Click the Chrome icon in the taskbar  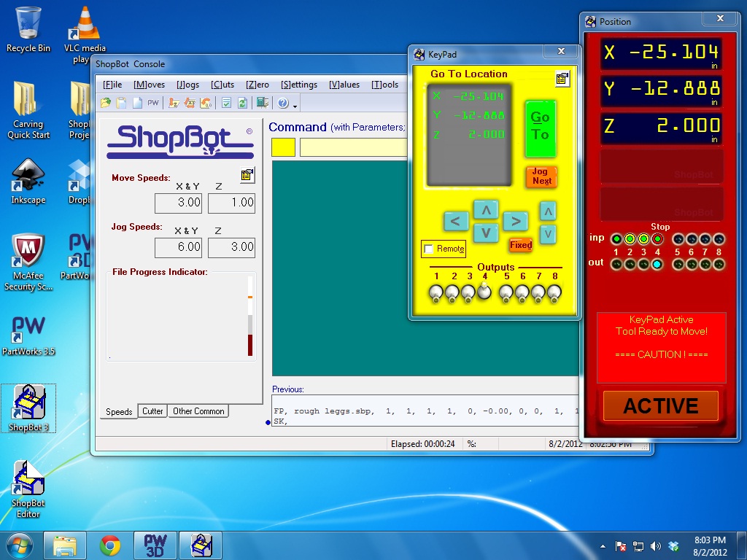110,545
